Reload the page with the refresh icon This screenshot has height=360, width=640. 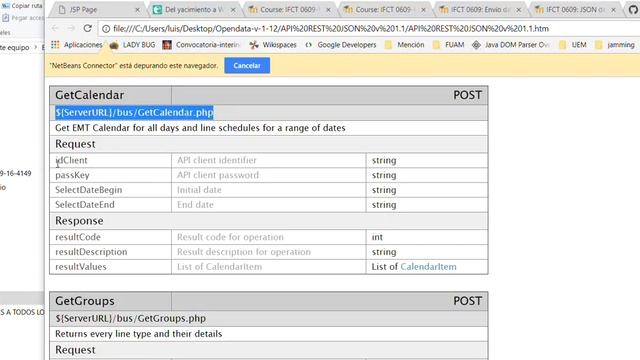click(x=87, y=28)
